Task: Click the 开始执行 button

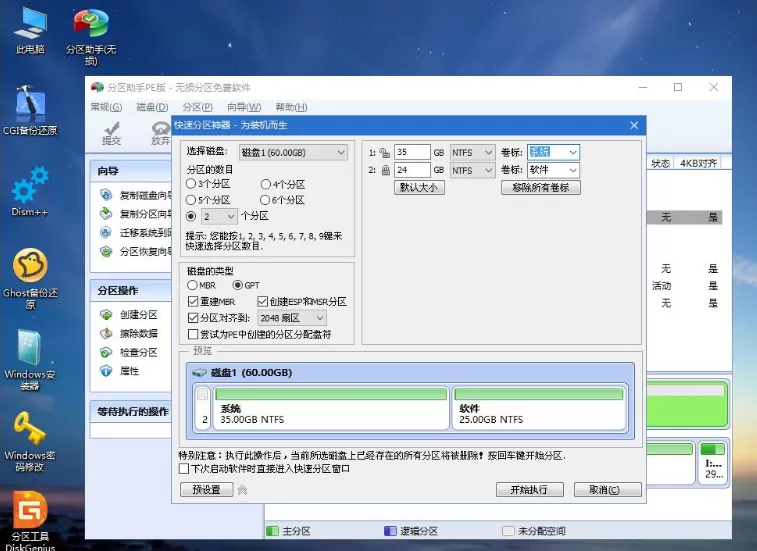Action: (530, 490)
